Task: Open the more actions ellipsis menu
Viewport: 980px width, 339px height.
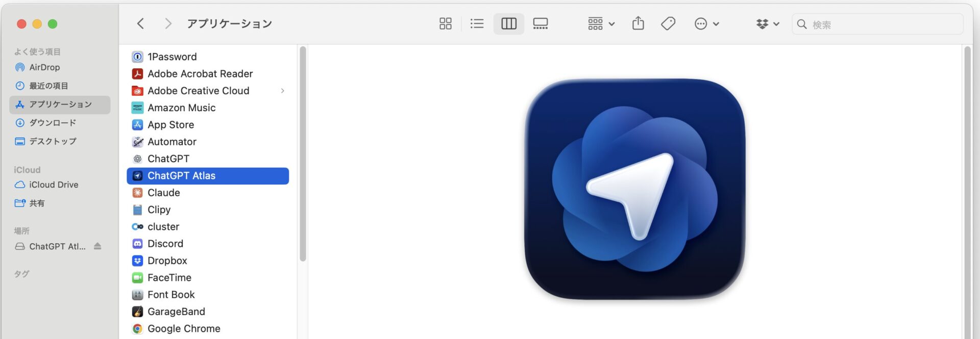Action: pos(706,24)
